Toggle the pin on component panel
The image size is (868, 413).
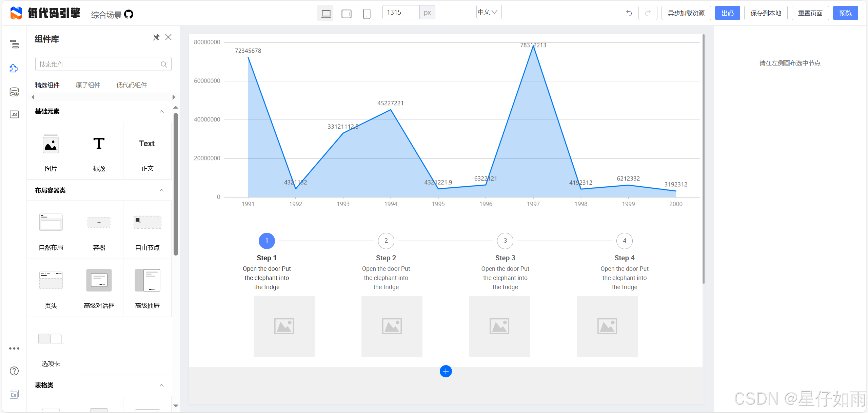(x=156, y=37)
